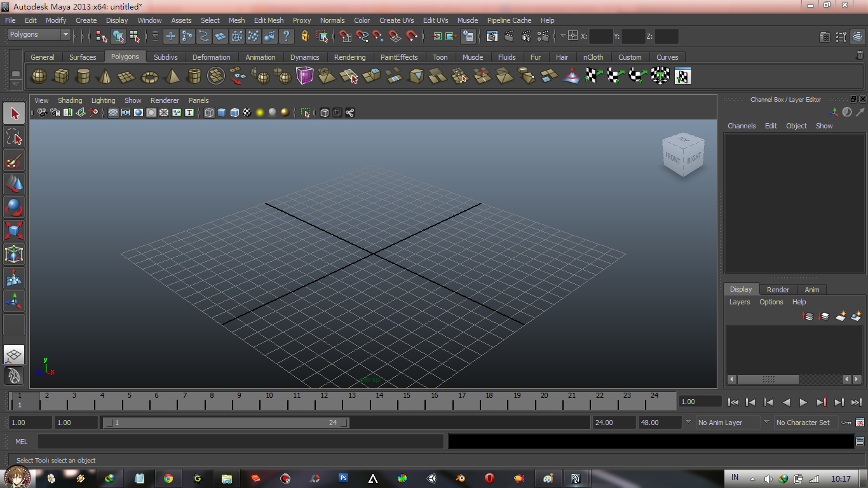Screen dimensions: 868x488
Task: Open the Mesh menu
Action: pyautogui.click(x=236, y=20)
